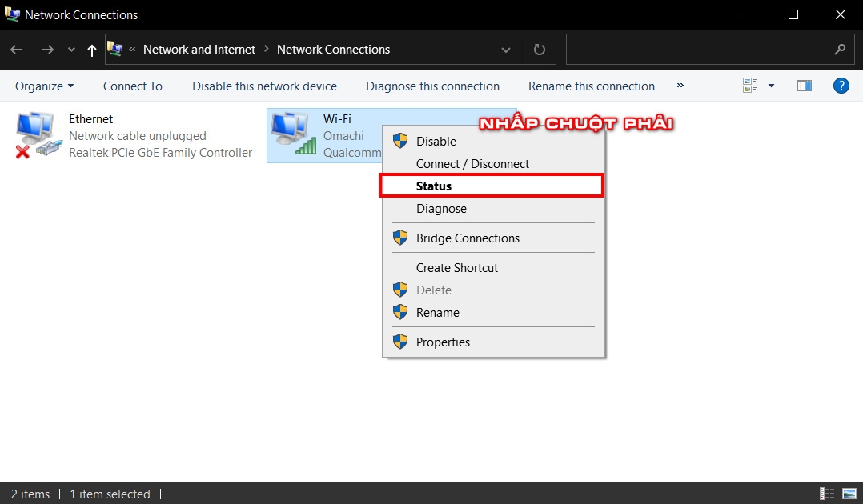Click the Back navigation arrow

coord(17,50)
